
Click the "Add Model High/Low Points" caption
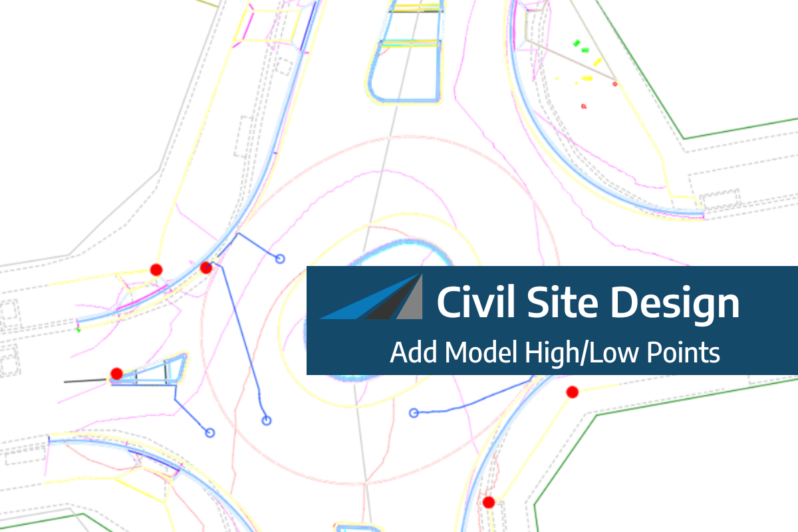(555, 352)
